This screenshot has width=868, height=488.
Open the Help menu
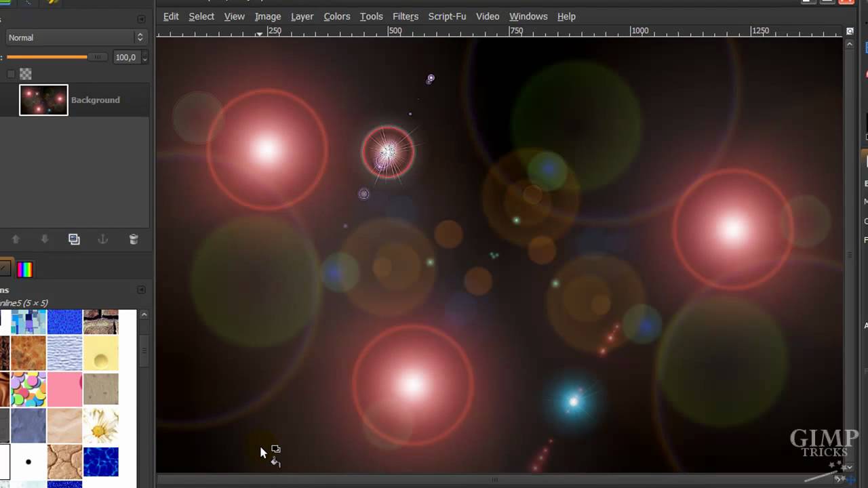(566, 16)
